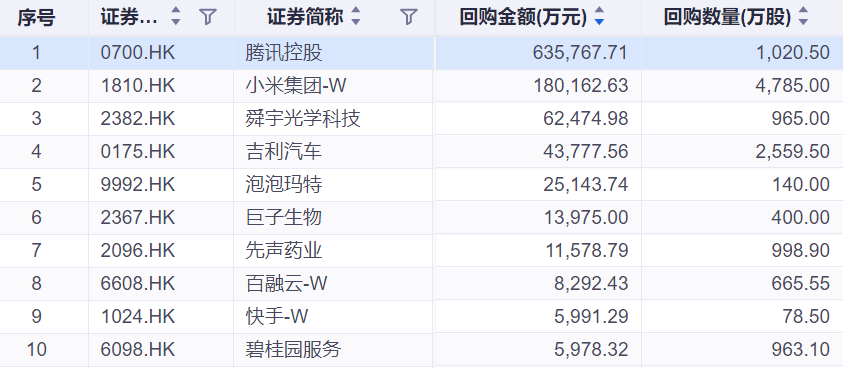This screenshot has width=843, height=368.
Task: Click amount 8,292.43
Action: 591,283
